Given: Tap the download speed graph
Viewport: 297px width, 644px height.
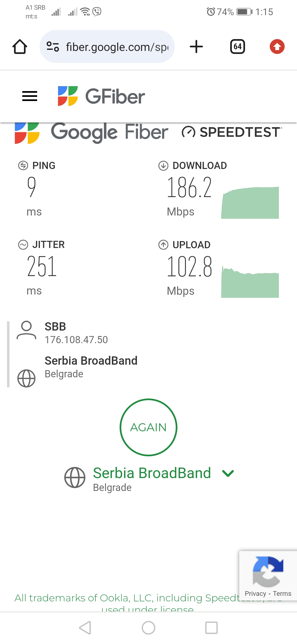Looking at the screenshot, I should pos(250,203).
